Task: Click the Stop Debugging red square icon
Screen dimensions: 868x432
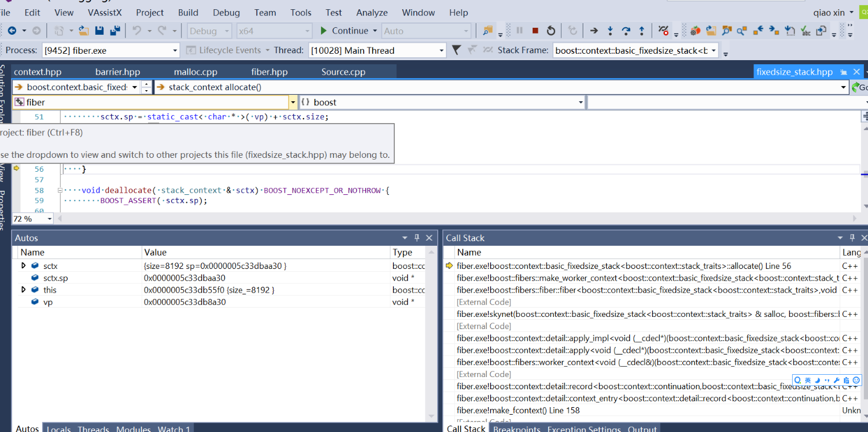Action: (535, 31)
